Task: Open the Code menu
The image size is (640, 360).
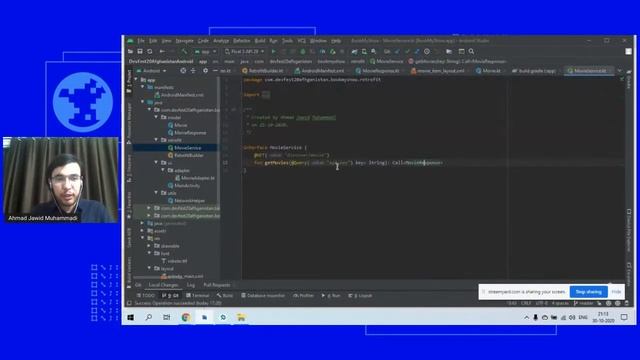Action: (203, 41)
